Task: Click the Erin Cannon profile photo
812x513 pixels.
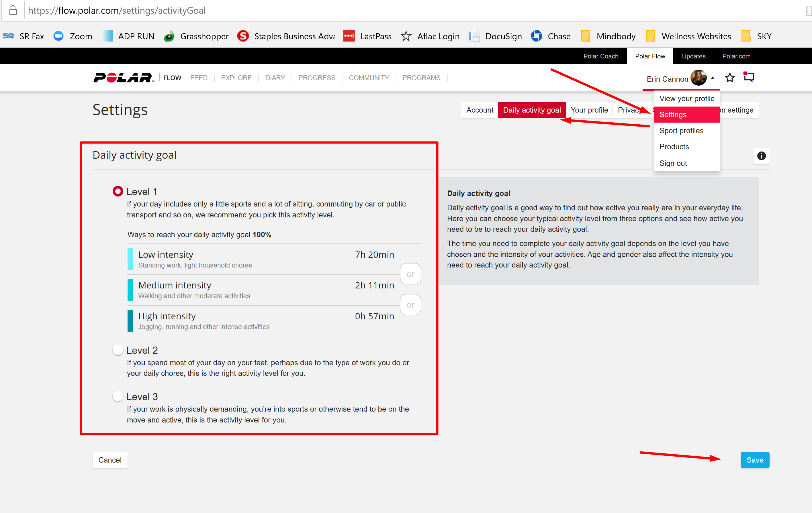Action: (x=698, y=78)
